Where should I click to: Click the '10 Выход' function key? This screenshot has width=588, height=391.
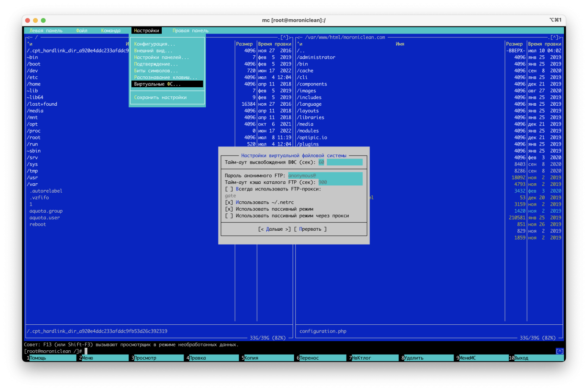point(536,358)
